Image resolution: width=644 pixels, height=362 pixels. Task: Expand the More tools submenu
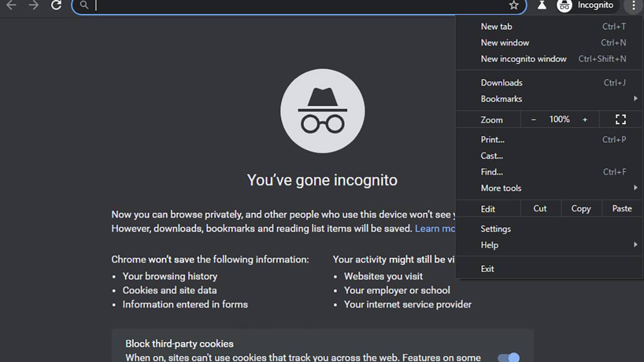pos(550,188)
